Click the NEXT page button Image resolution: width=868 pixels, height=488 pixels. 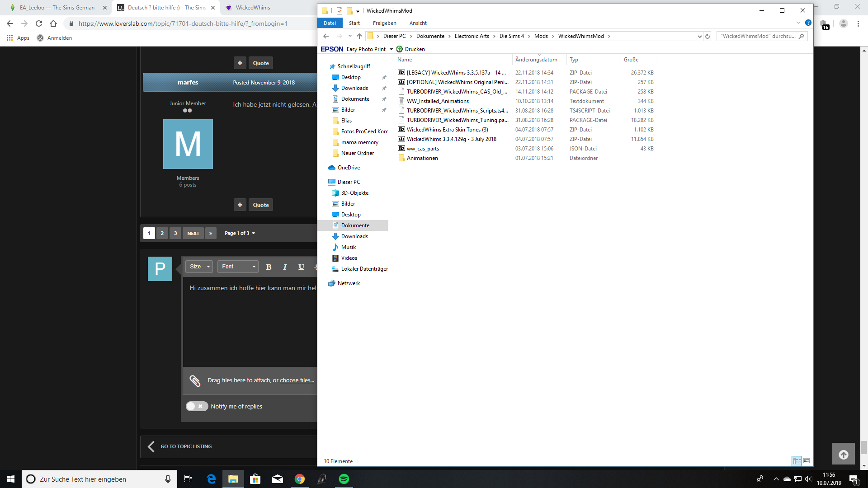pos(193,233)
